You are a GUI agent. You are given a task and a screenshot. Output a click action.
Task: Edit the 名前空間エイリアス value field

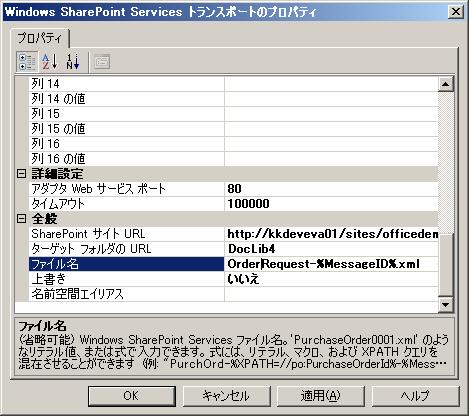(331, 294)
